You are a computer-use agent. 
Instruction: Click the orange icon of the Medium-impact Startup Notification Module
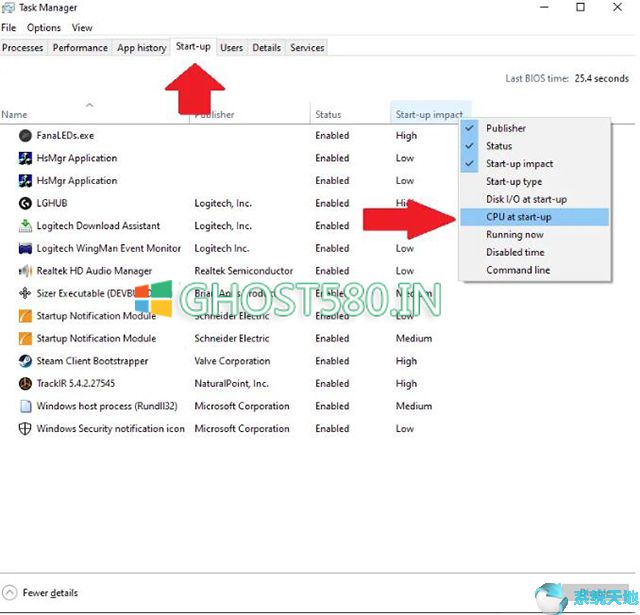tap(25, 338)
